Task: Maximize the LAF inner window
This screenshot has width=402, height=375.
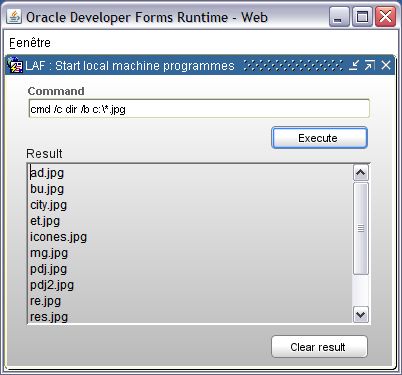Action: pyautogui.click(x=369, y=65)
